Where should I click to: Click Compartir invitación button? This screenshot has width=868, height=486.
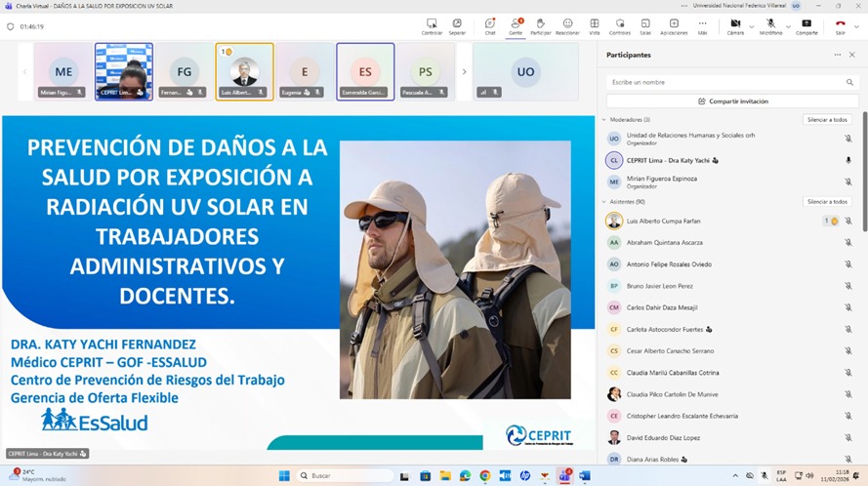tap(732, 101)
